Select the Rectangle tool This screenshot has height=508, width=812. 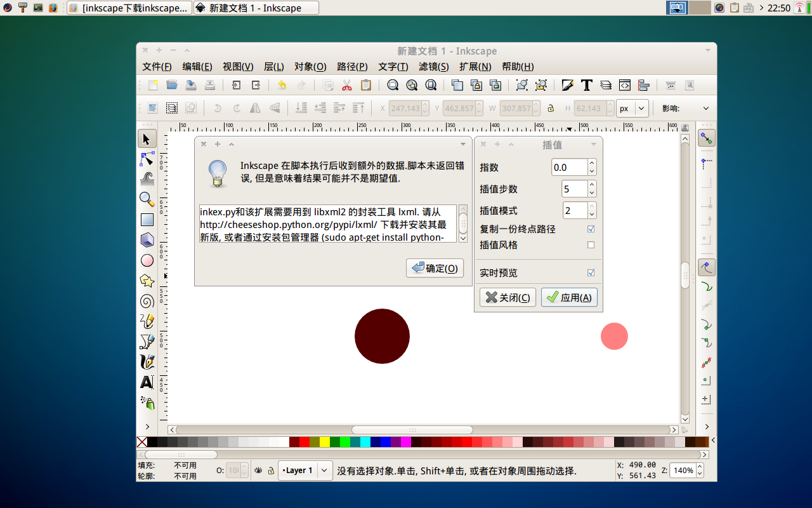[147, 220]
